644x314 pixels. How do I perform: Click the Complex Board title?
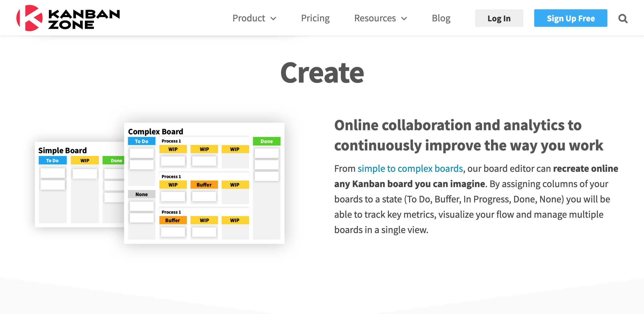point(156,132)
